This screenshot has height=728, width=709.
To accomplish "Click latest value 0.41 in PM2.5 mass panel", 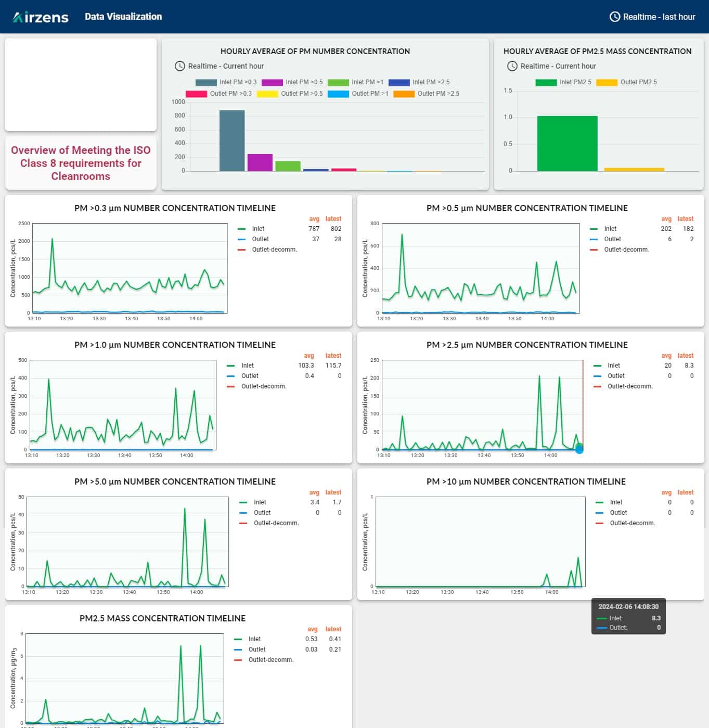I will tap(335, 639).
